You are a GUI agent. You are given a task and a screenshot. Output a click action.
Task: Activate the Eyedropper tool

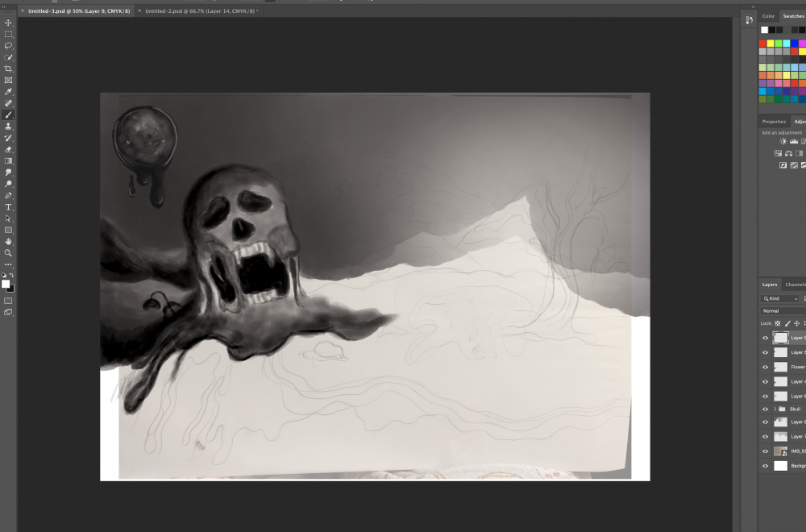[9, 92]
